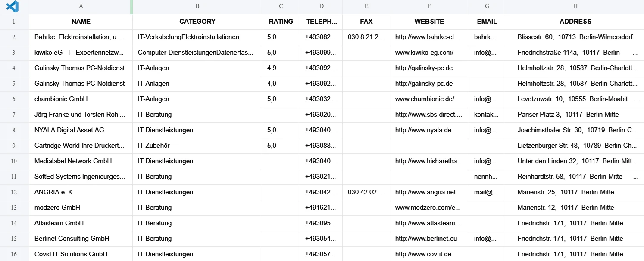Screen dimensions: 644x261
Task: Click the TELEPH... header cell
Action: coord(322,22)
